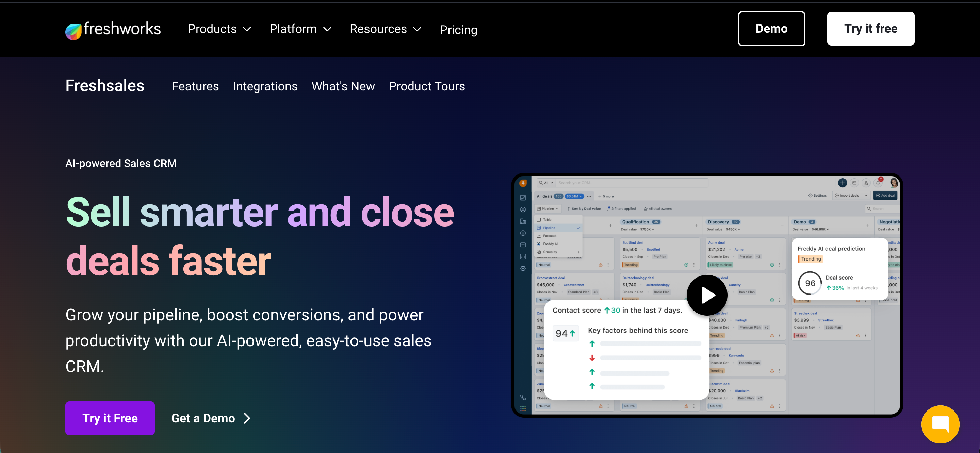
Task: Click the Deal score 96 circular gauge
Action: point(810,283)
